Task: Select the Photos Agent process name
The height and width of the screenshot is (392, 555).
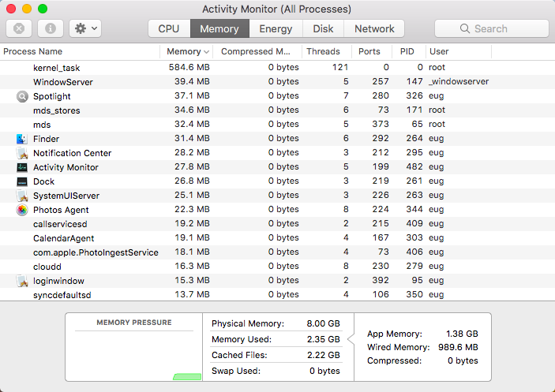Action: pos(61,210)
